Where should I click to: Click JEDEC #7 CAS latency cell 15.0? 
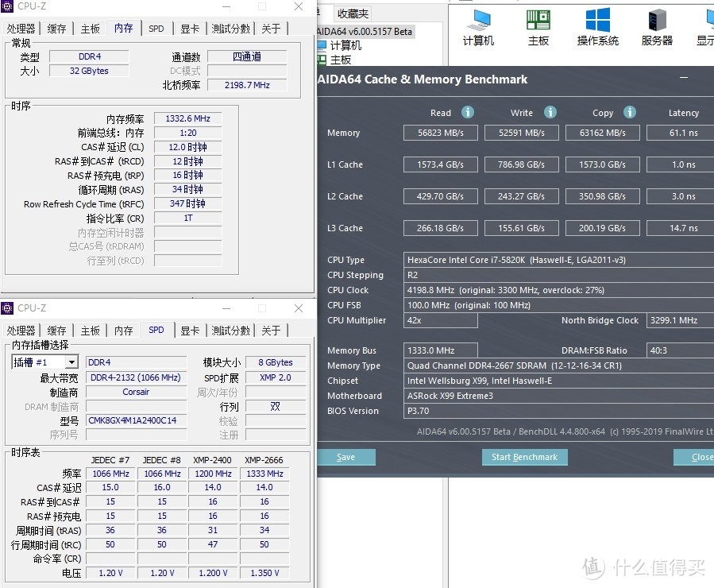[110, 487]
